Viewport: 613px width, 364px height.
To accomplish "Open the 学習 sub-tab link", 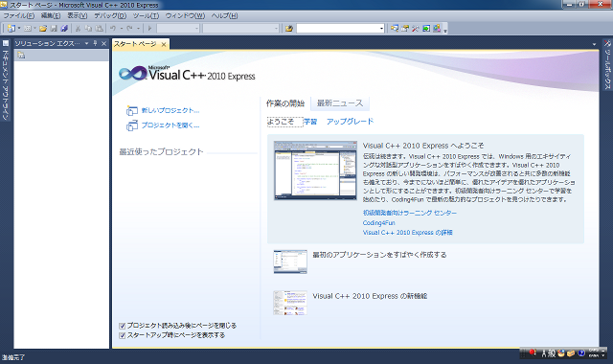I will pyautogui.click(x=310, y=122).
